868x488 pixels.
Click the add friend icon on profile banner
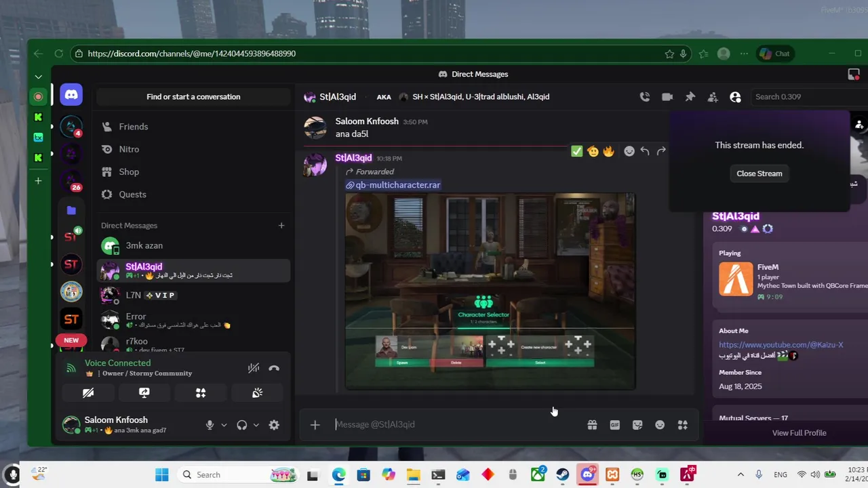pos(859,125)
